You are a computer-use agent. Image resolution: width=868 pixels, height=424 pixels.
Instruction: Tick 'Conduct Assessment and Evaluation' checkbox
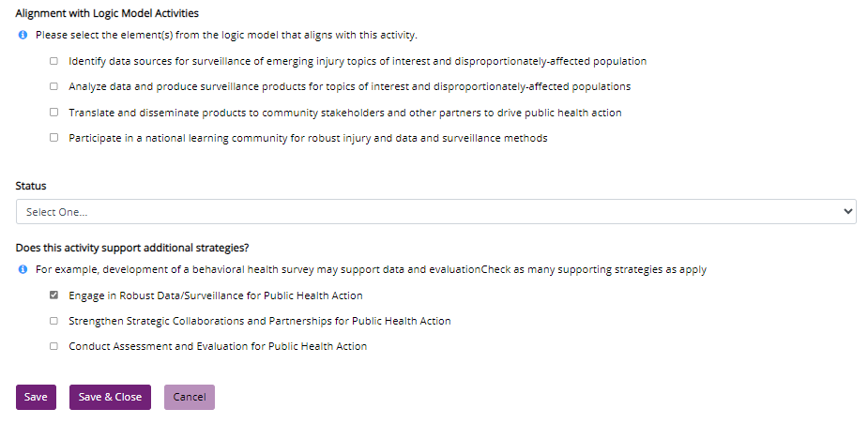tap(53, 346)
